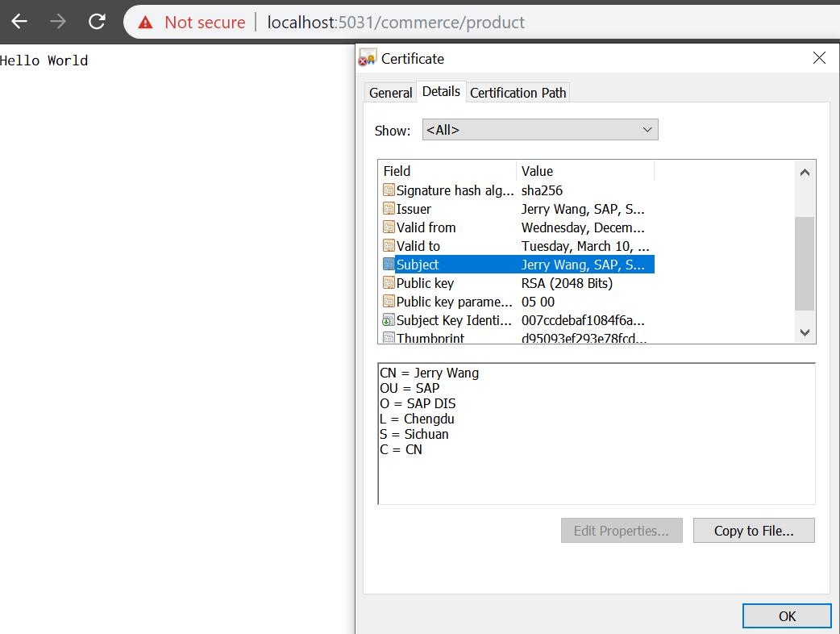Screen dimensions: 840x634
Task: Click the browser forward arrow
Action: point(58,22)
